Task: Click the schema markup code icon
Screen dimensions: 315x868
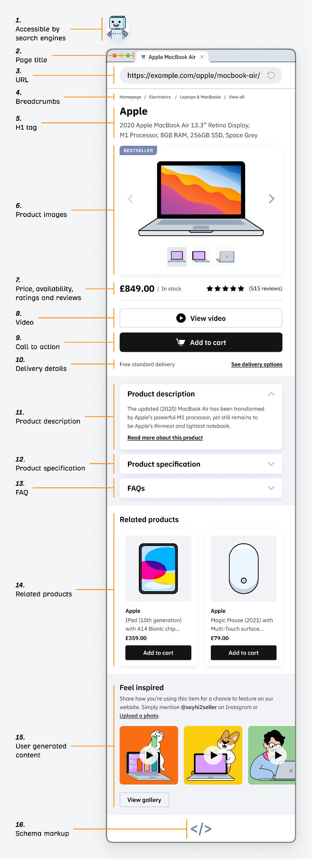Action: (201, 829)
